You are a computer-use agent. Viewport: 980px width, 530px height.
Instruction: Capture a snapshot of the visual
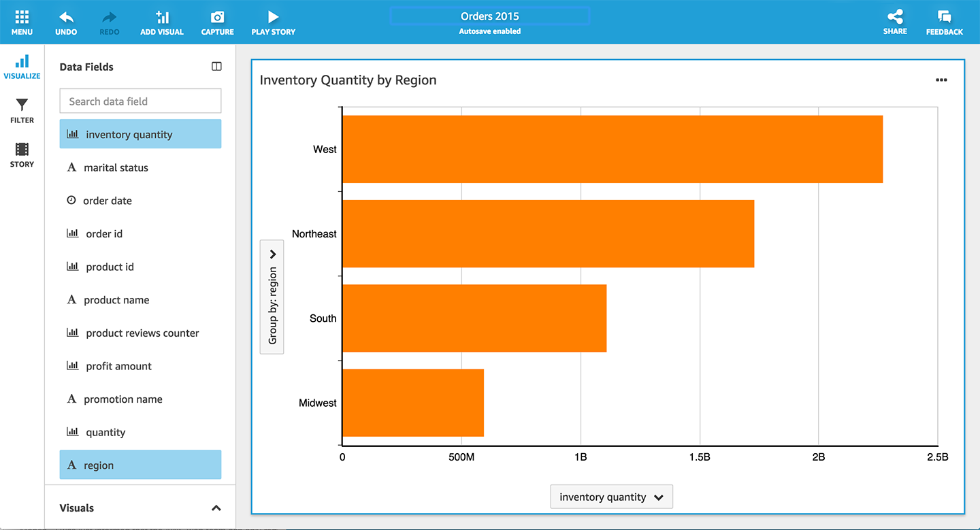[217, 21]
